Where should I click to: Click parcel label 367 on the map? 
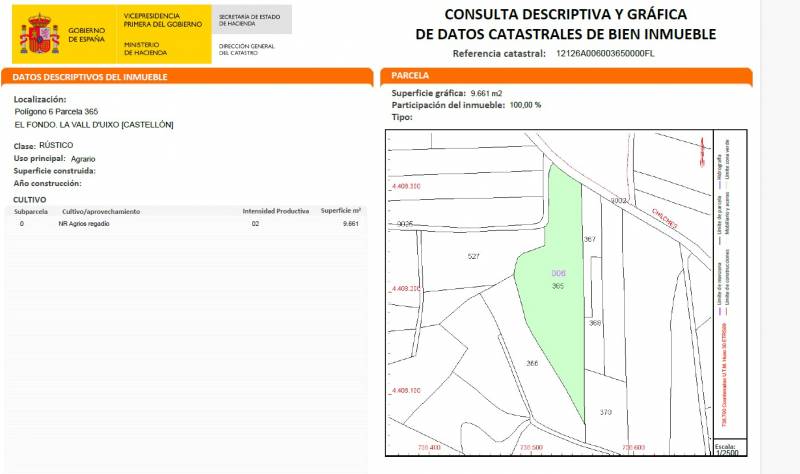590,239
